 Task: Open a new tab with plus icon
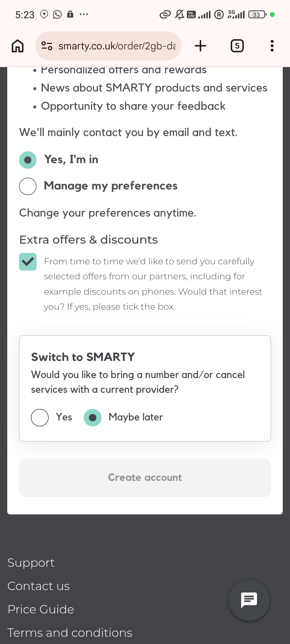click(x=200, y=46)
